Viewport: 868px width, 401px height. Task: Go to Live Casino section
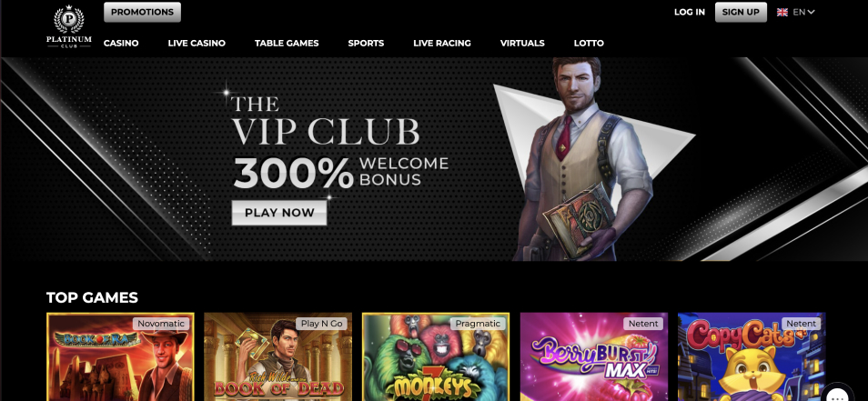197,43
